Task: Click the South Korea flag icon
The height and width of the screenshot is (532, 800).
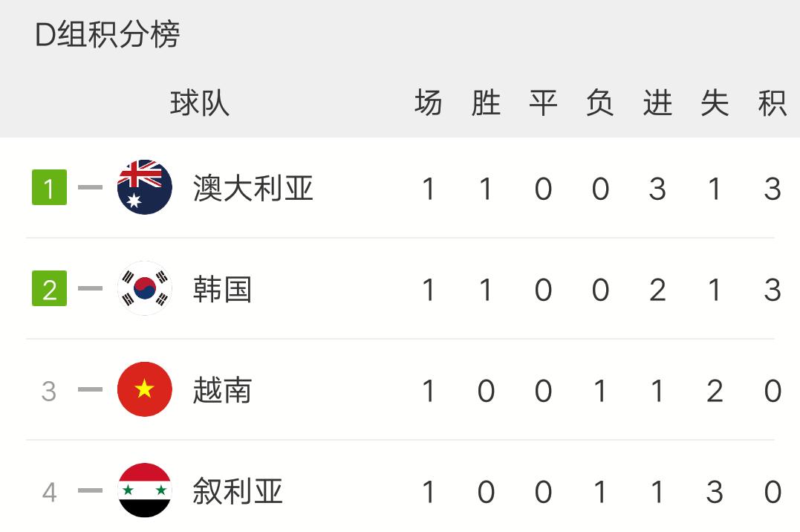Action: (x=144, y=288)
